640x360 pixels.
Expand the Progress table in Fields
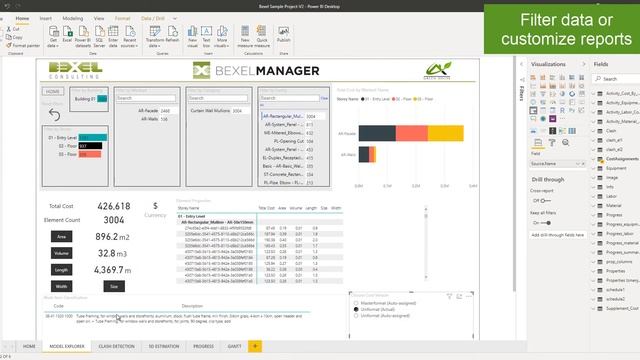594,215
